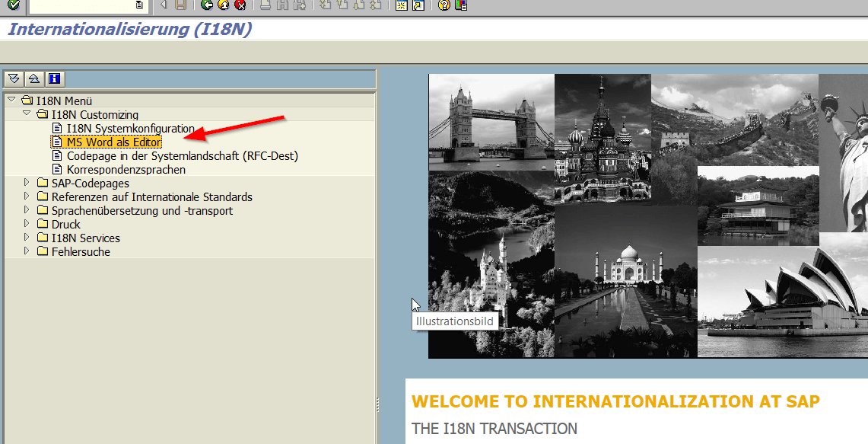Click the SAP-Codepages label

(x=91, y=184)
